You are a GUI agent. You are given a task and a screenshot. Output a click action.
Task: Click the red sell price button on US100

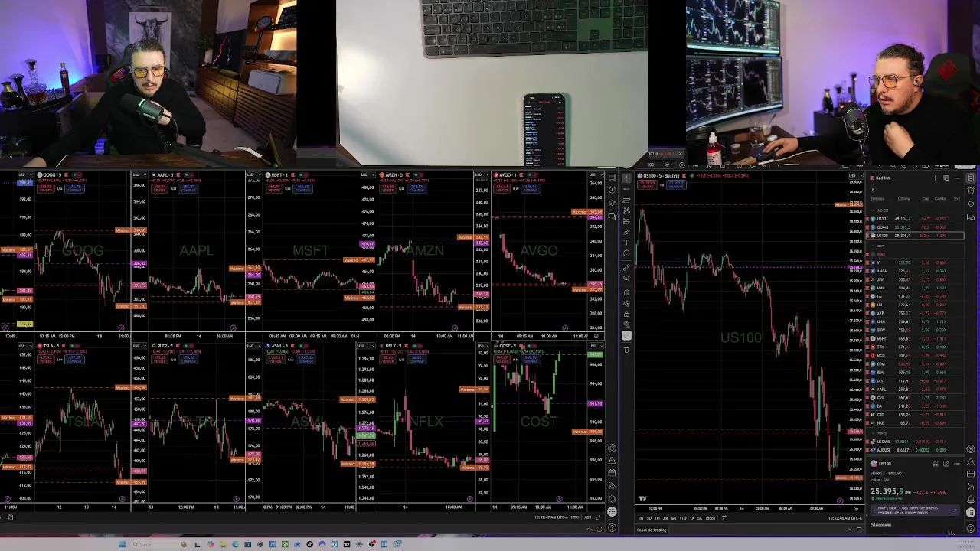click(x=648, y=184)
